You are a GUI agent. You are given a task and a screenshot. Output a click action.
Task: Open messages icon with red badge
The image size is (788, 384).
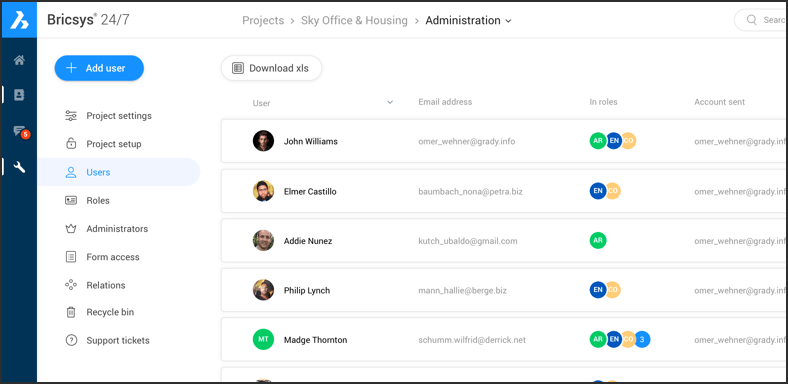(20, 132)
